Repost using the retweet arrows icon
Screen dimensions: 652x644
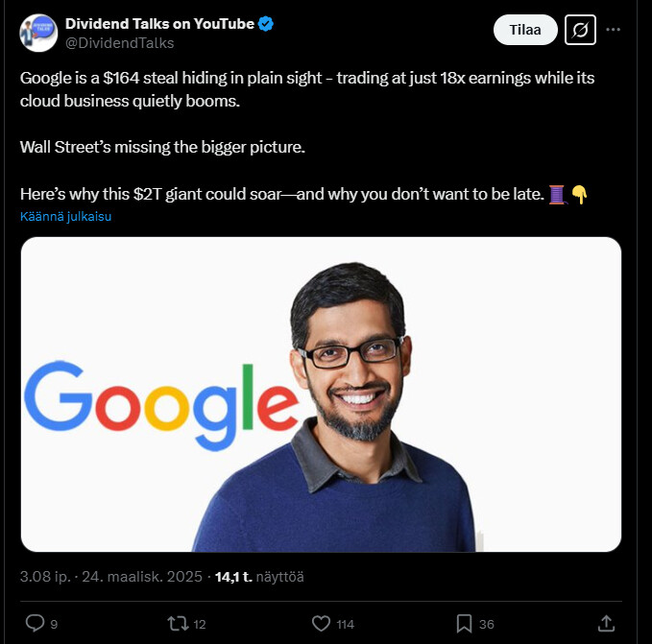pos(178,624)
